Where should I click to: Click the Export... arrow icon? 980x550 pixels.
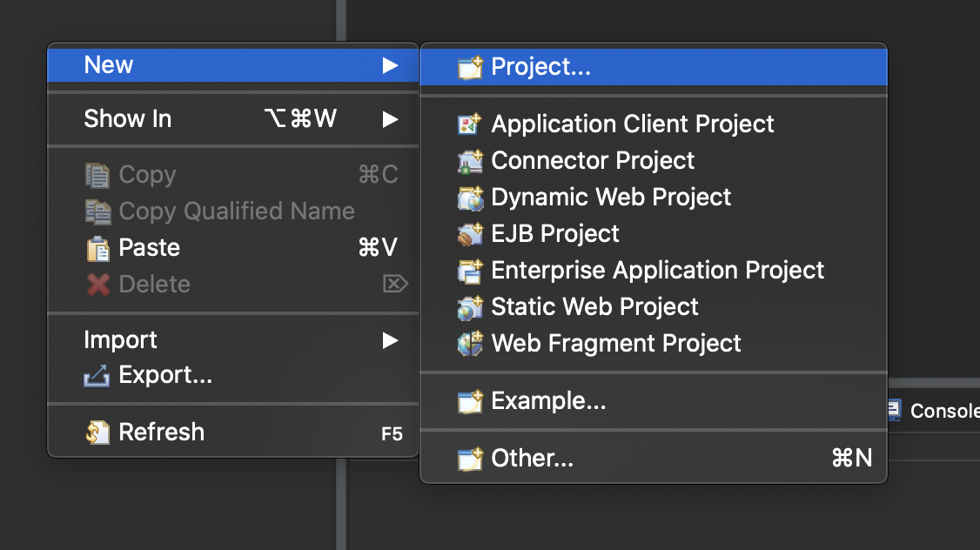97,375
